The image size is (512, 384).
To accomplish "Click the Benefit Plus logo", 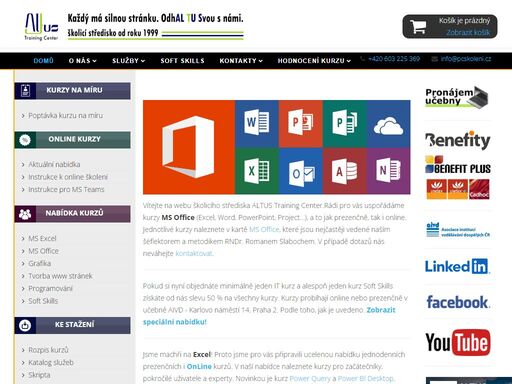I will pos(458,178).
